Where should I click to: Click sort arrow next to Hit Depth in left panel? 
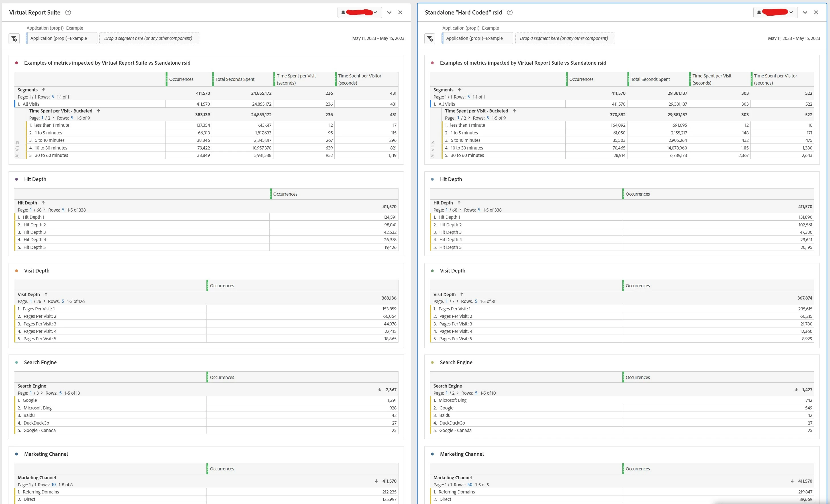[x=43, y=203]
